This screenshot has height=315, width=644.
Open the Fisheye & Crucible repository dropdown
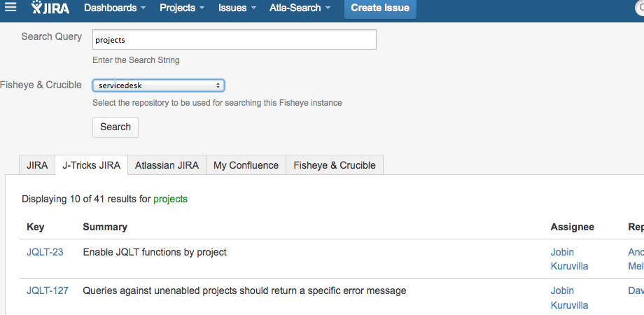[x=158, y=86]
